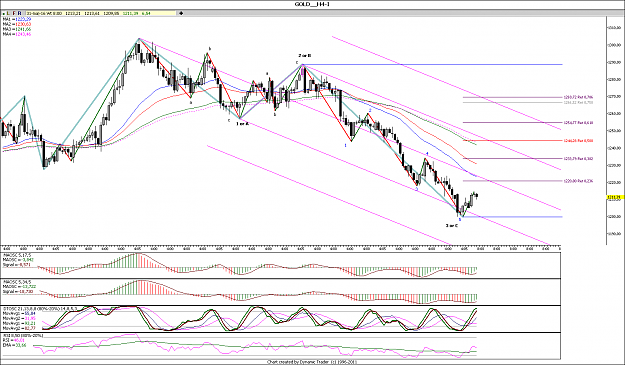This screenshot has height=365, width=625.
Task: Click the yellow price data bar
Action: [101, 13]
